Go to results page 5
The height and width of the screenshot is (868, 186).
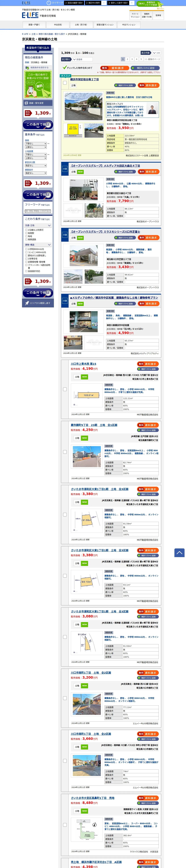[x=141, y=59]
